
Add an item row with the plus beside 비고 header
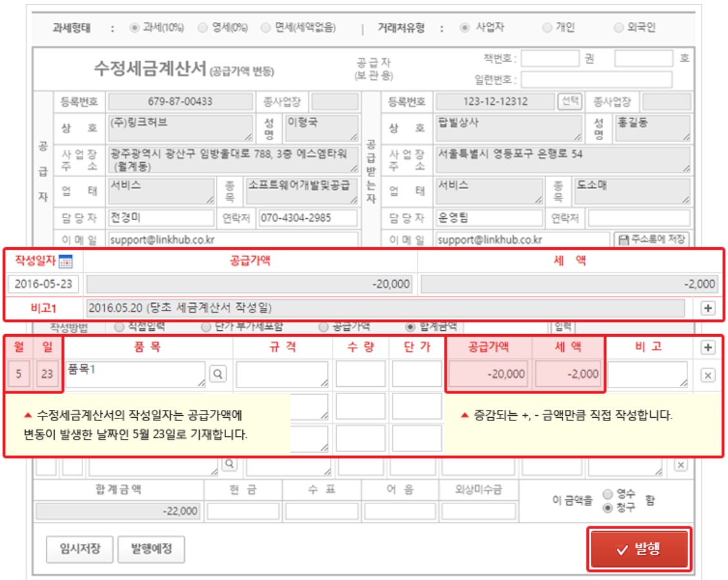tap(707, 347)
